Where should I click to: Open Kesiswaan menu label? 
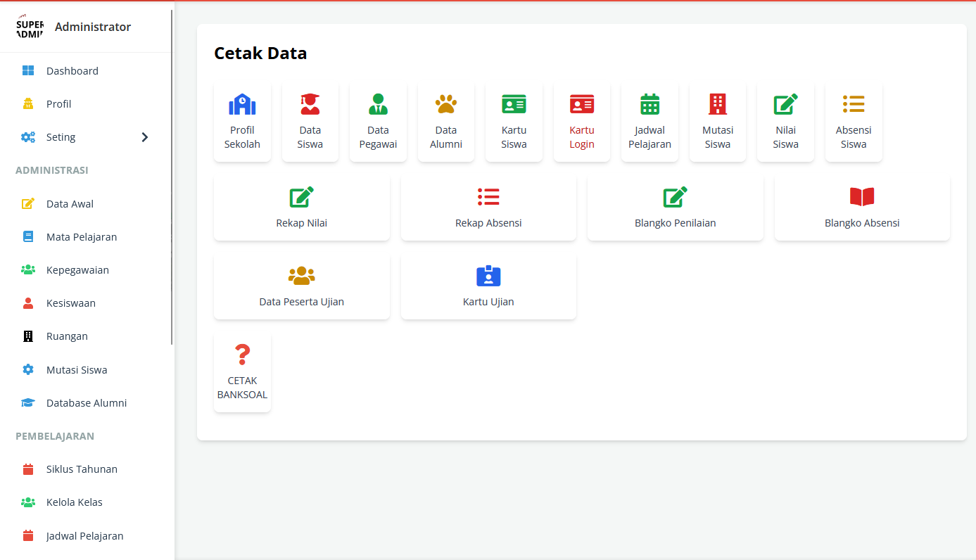click(x=71, y=303)
